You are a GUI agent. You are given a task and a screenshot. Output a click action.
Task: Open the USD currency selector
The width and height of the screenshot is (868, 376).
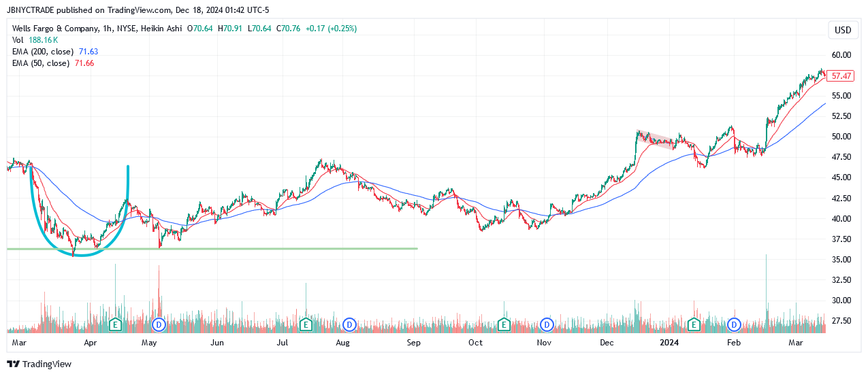pos(843,30)
